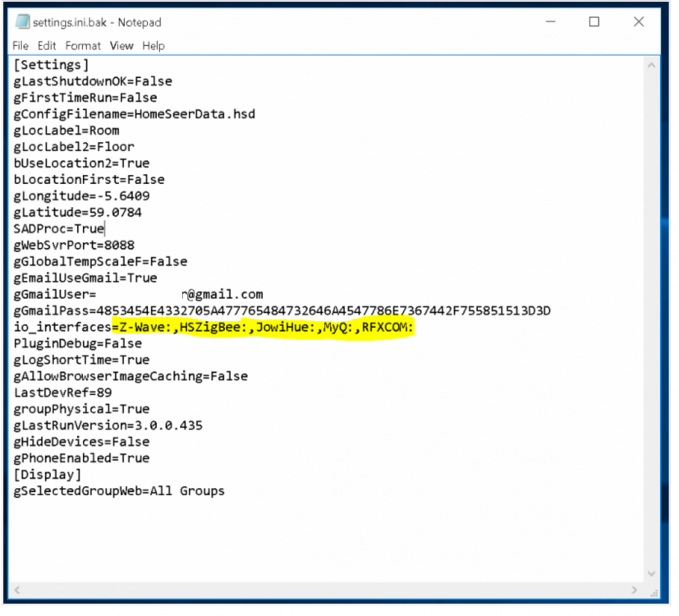Click the gLogShortTime=True line
The width and height of the screenshot is (679, 616).
(81, 360)
